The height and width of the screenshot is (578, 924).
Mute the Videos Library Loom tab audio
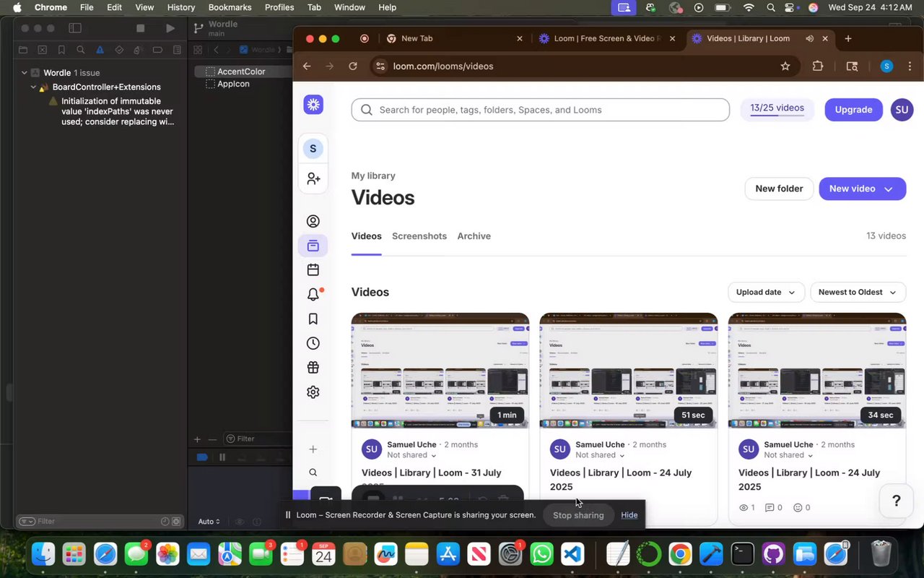coord(809,38)
